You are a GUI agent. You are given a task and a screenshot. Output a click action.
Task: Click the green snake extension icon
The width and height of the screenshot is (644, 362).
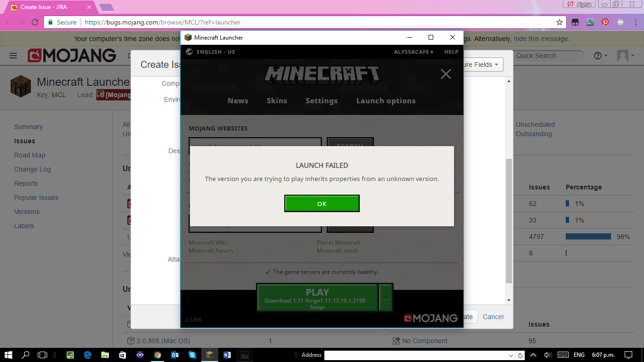pyautogui.click(x=590, y=22)
